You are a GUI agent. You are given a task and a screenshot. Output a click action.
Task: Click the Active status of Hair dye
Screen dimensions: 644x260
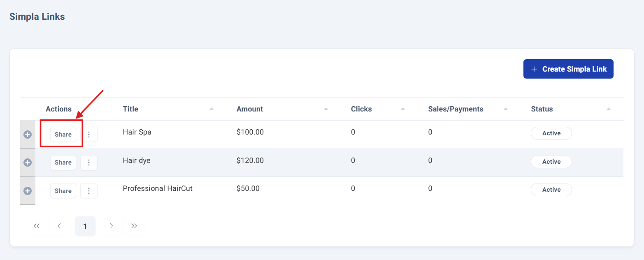click(x=551, y=162)
